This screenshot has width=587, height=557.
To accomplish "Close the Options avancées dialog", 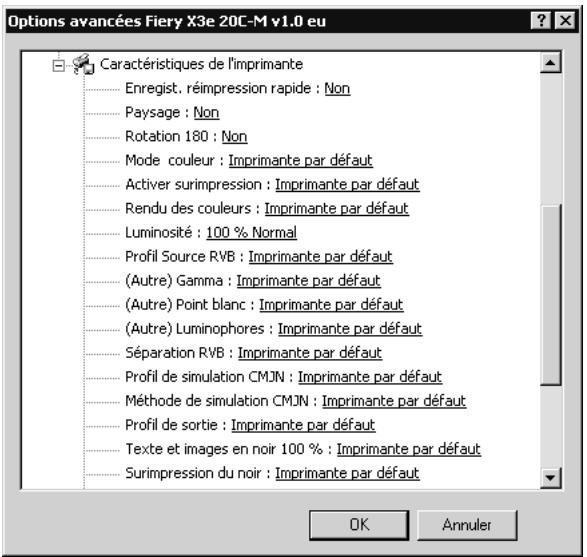I will pos(565,20).
